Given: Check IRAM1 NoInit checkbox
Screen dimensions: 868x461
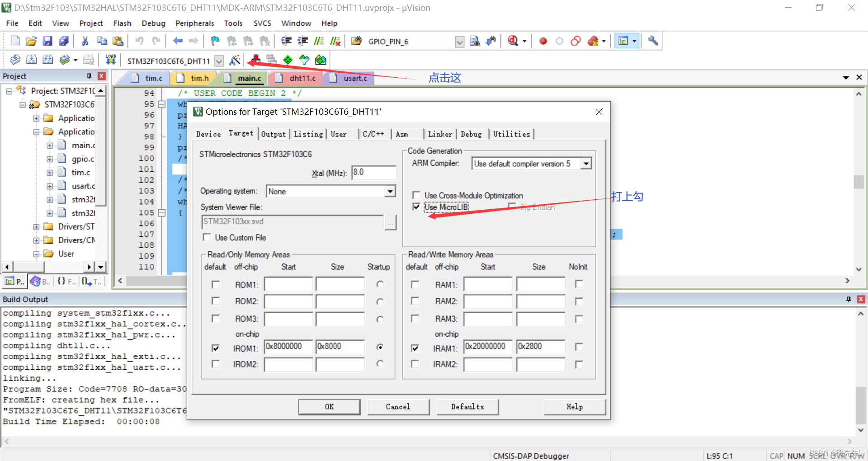Looking at the screenshot, I should [x=579, y=347].
